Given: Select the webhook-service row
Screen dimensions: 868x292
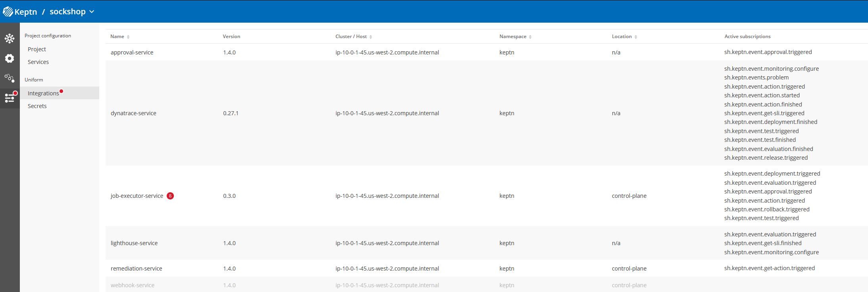Looking at the screenshot, I should (x=133, y=285).
